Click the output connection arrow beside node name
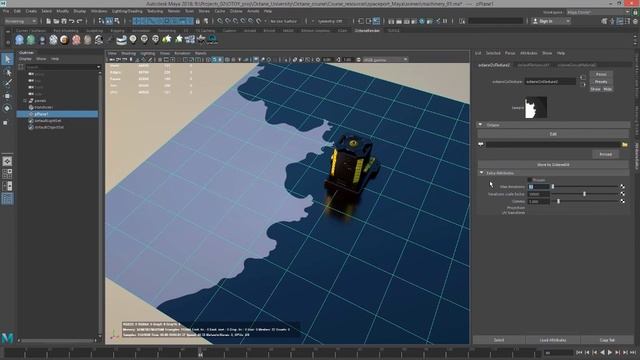The image size is (640, 360). click(582, 85)
